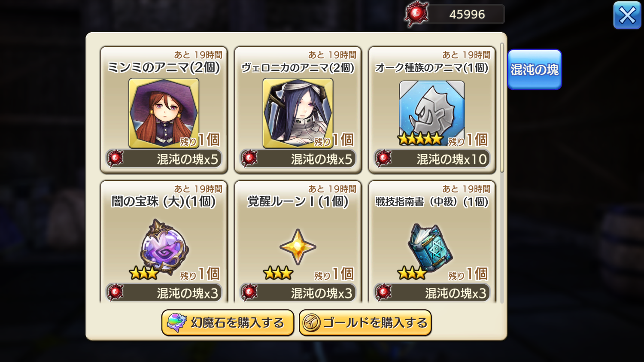Open 幻魔石を購入する purchase screen
Viewport: 644px width, 362px height.
(x=228, y=322)
